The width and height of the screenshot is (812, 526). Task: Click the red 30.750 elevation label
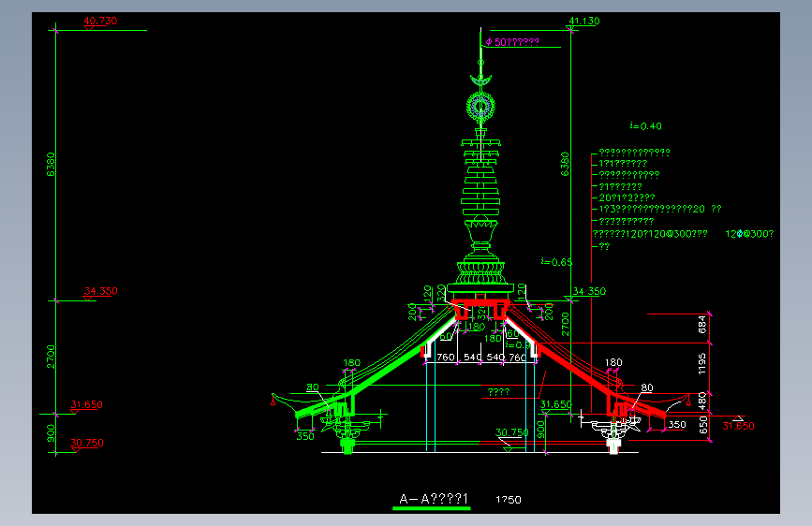pos(87,443)
